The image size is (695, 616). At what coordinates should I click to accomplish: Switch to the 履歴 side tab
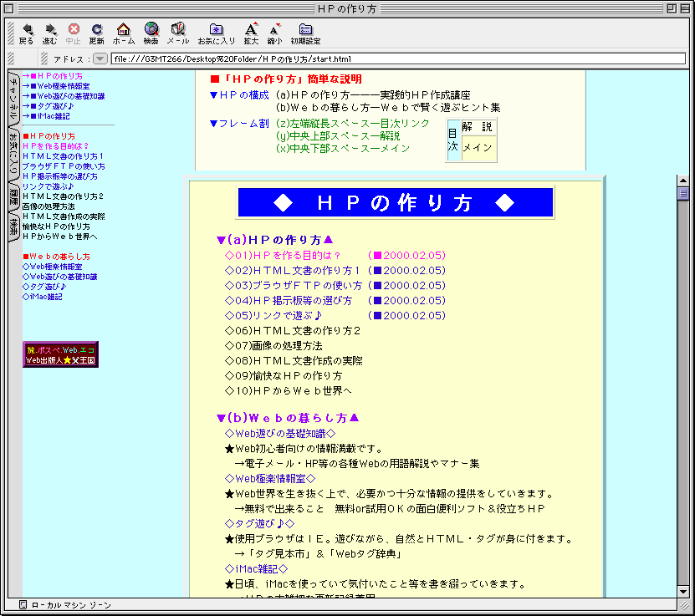(x=13, y=197)
